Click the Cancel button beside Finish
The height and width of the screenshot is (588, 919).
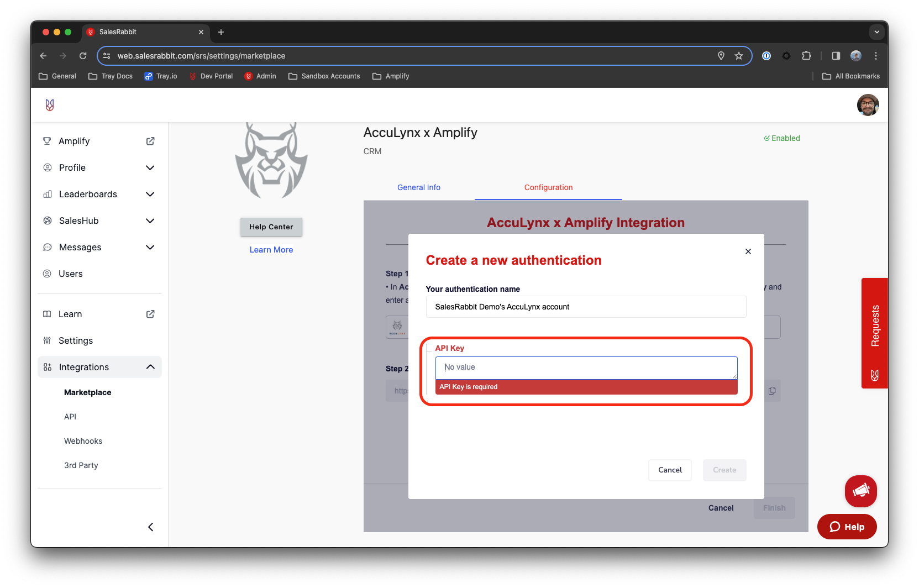coord(721,508)
